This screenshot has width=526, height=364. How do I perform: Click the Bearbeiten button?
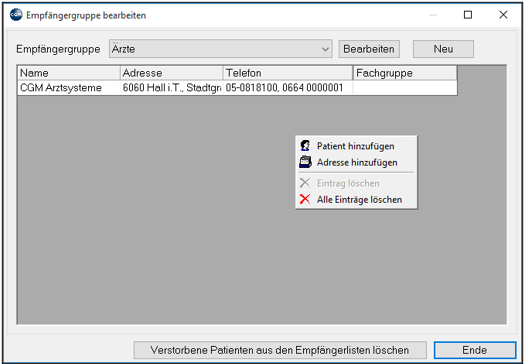[x=369, y=49]
